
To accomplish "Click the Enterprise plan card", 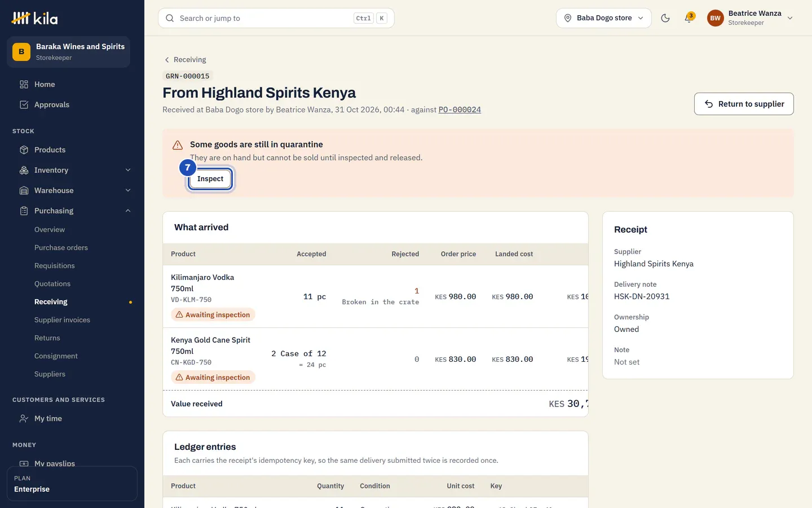I will [72, 484].
